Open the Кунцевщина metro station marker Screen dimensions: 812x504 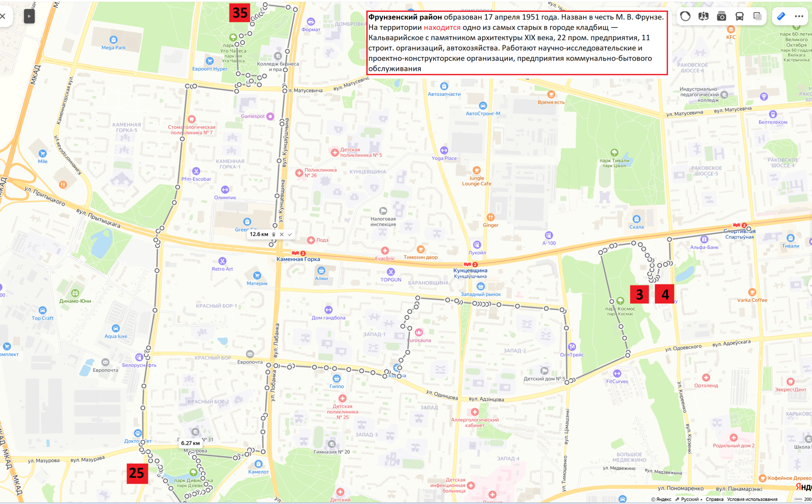coord(467,264)
